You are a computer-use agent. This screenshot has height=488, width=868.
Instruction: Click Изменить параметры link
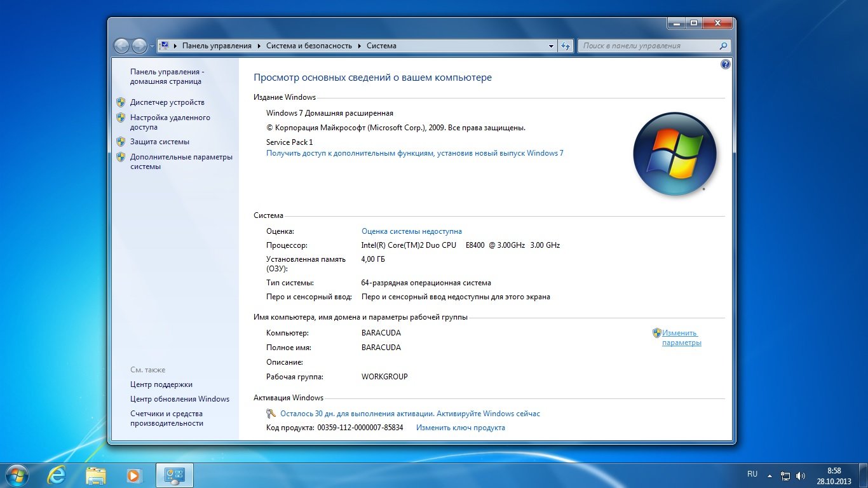pos(681,337)
